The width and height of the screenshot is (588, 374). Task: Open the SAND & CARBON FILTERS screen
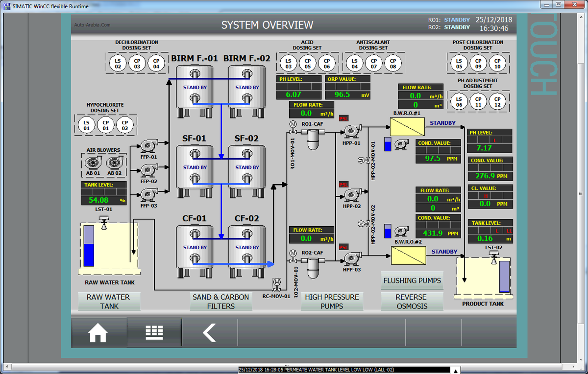pos(221,302)
